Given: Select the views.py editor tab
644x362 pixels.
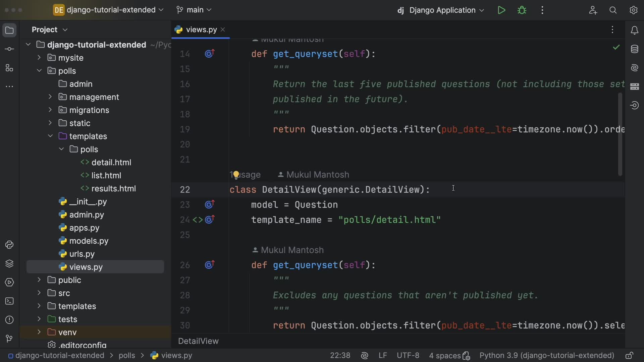Looking at the screenshot, I should pyautogui.click(x=201, y=30).
